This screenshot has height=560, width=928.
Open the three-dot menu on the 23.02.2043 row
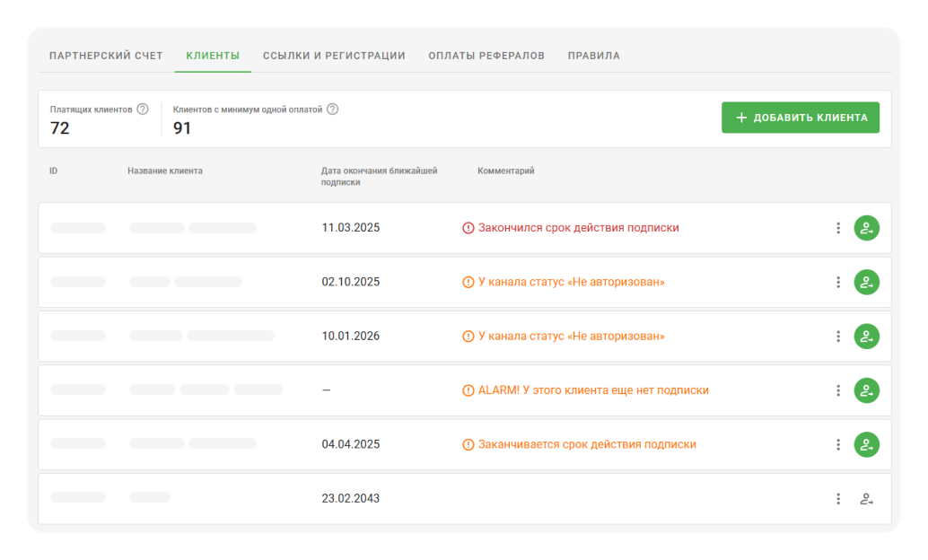point(837,498)
